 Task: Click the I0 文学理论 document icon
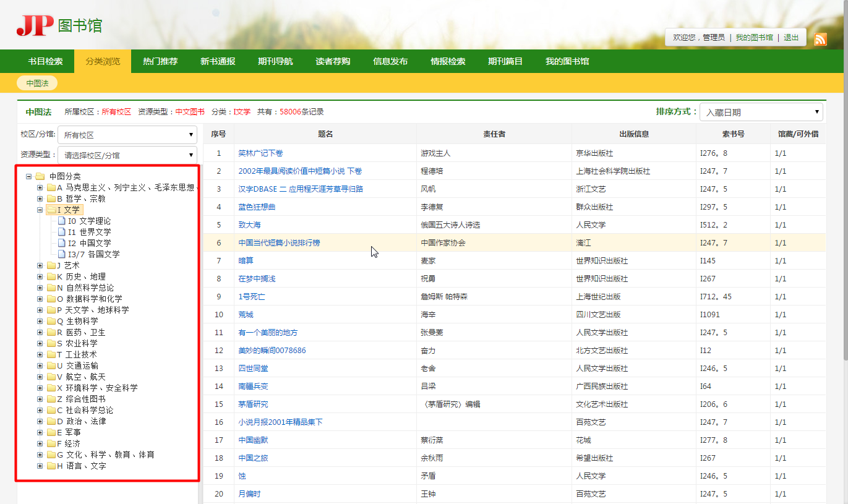[61, 221]
